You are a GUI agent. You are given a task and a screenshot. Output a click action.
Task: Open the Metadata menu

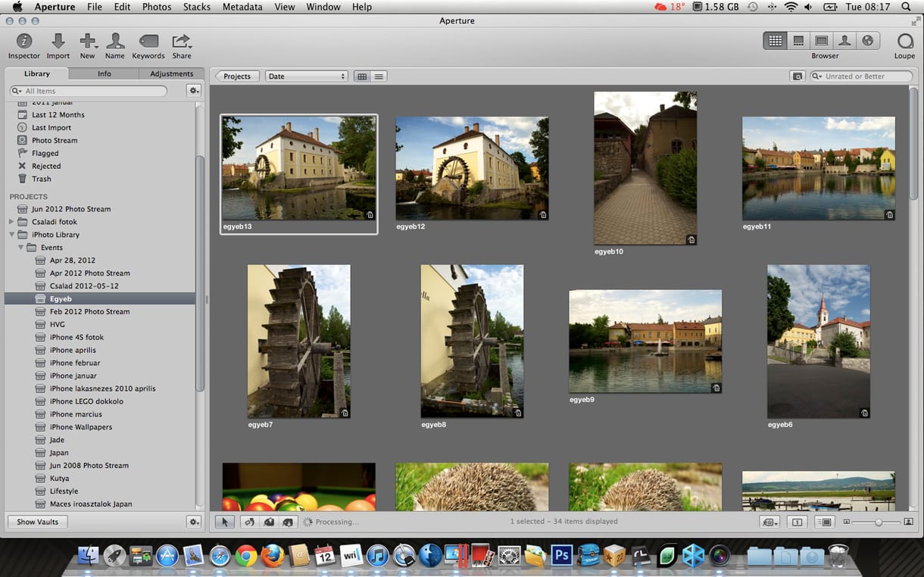coord(242,7)
